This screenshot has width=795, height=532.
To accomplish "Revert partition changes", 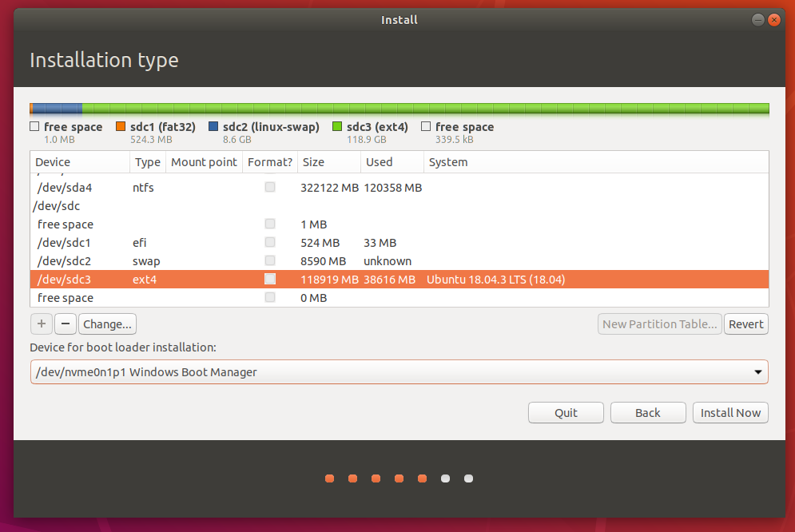I will 746,324.
